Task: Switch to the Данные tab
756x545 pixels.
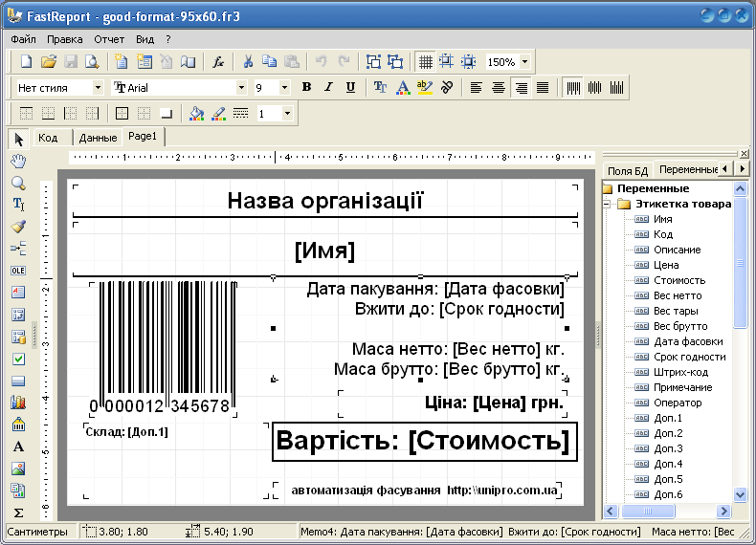Action: [98, 138]
